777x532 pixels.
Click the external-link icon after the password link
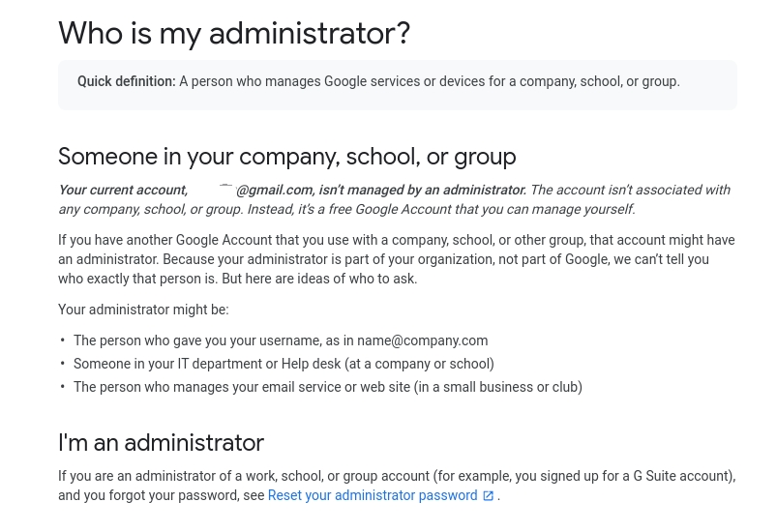tap(488, 496)
